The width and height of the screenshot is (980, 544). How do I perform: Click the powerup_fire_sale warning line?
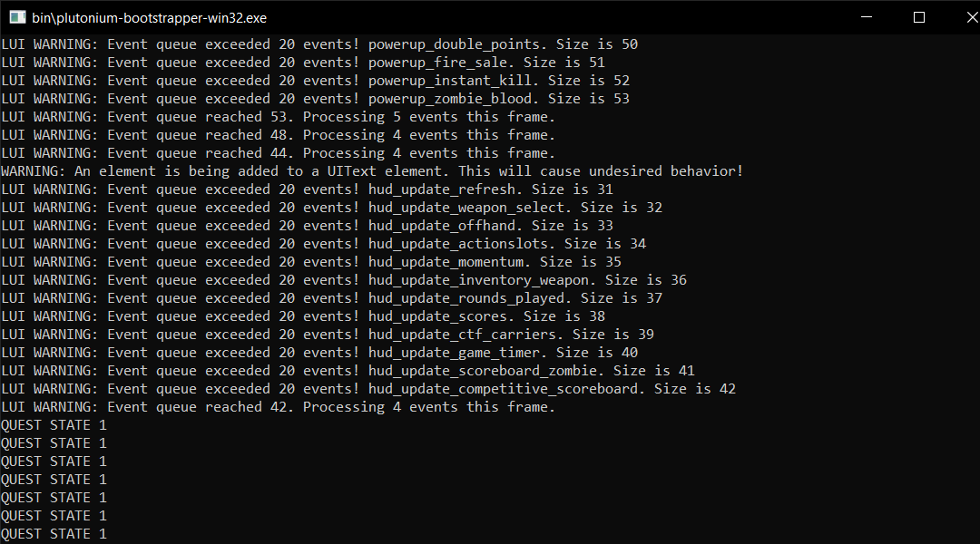pos(303,63)
